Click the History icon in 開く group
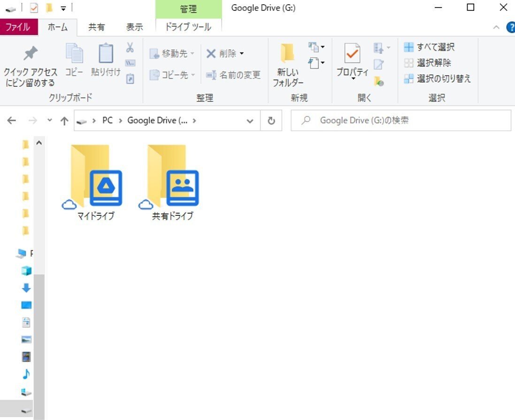 pyautogui.click(x=379, y=81)
